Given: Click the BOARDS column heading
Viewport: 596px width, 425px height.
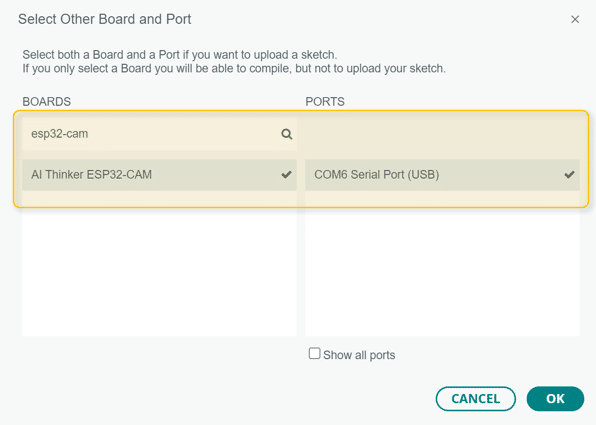Looking at the screenshot, I should click(47, 101).
